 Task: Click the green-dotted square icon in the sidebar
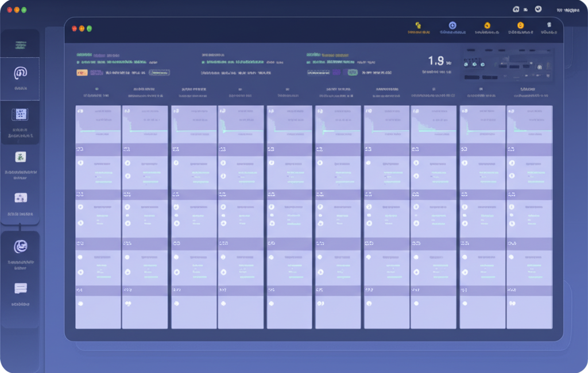(x=21, y=157)
